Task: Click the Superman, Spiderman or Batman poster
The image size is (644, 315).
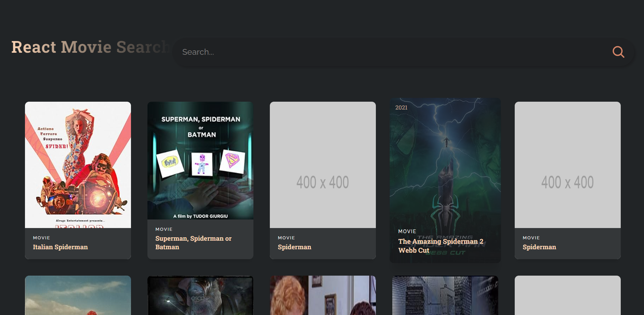Action: (200, 160)
